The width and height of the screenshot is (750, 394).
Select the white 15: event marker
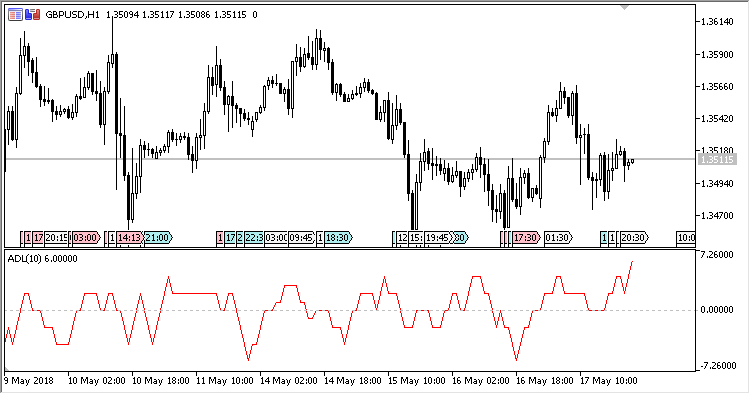pos(416,238)
